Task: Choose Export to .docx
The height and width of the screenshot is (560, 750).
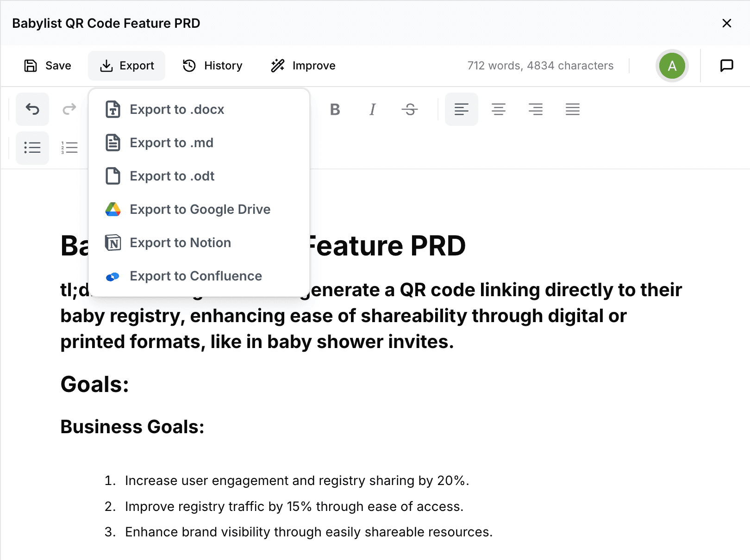Action: (x=177, y=109)
